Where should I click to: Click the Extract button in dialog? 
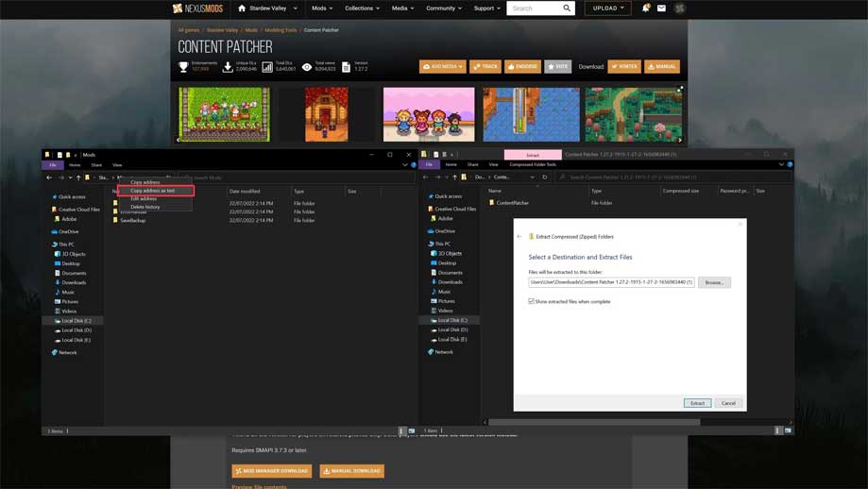[697, 403]
